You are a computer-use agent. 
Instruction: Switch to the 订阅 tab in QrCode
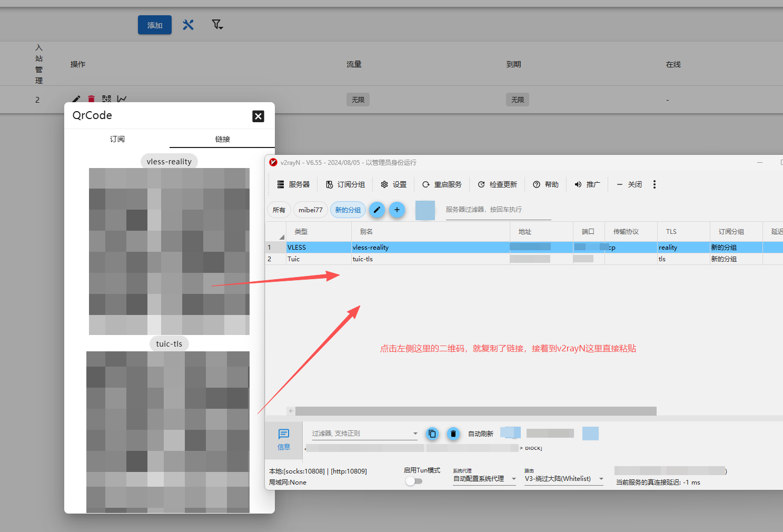[x=117, y=139]
